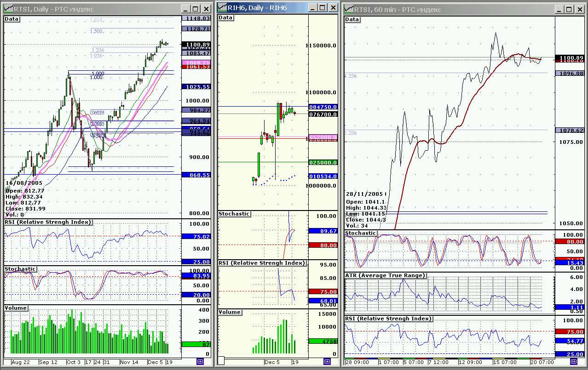Screen dimensions: 588x370
Task: Click the 1096.08 Fibonacci level price tag
Action: (x=569, y=73)
